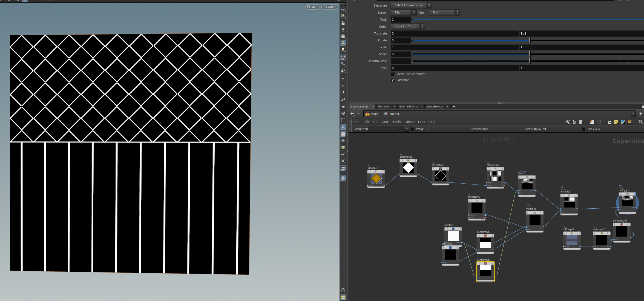Viewport: 644px width, 301px height.
Task: Select the transform2d1 node thumbnail
Action: 485,243
